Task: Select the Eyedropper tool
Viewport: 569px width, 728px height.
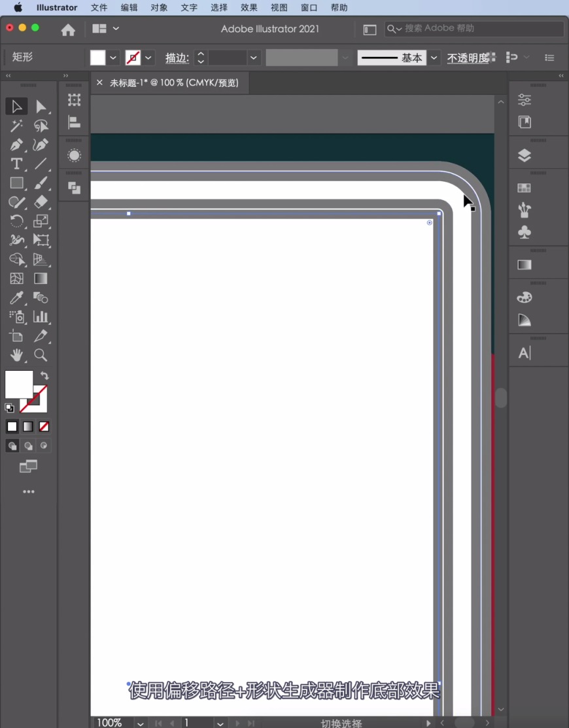Action: pos(17,298)
